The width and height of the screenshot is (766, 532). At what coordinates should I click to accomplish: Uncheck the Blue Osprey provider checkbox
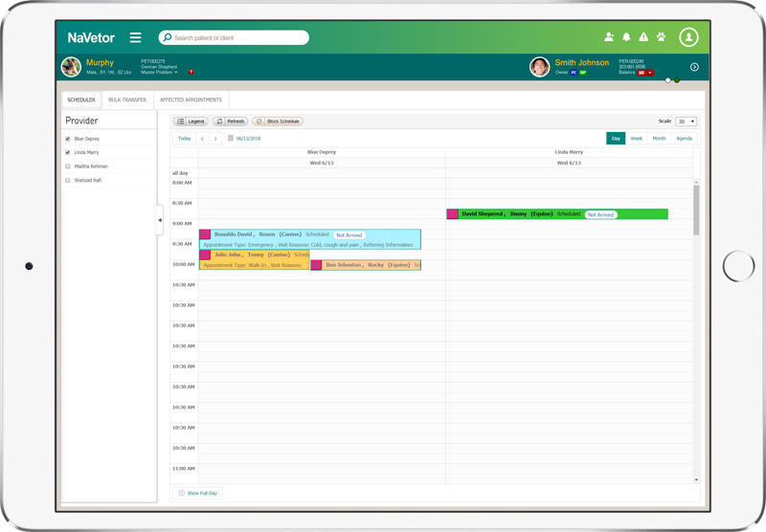pos(67,139)
